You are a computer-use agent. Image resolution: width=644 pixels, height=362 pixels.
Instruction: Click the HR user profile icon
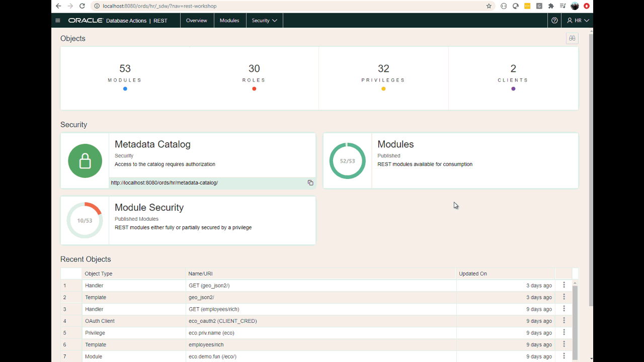point(570,21)
